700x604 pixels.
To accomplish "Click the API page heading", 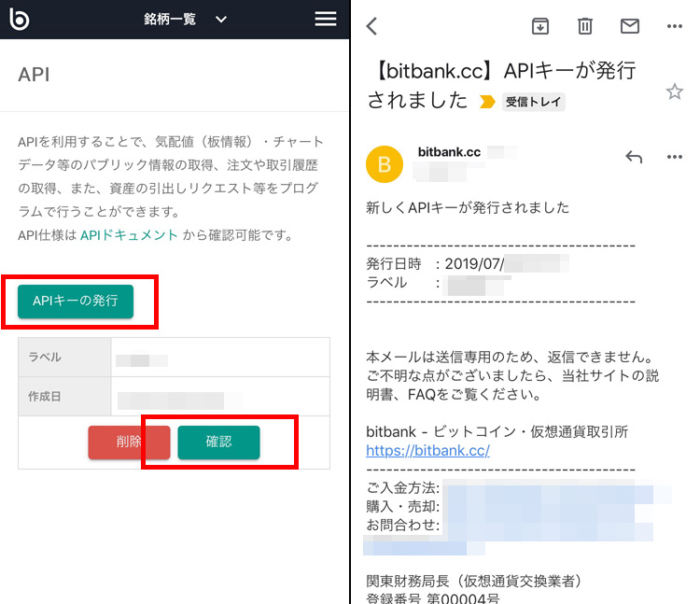I will (x=34, y=75).
